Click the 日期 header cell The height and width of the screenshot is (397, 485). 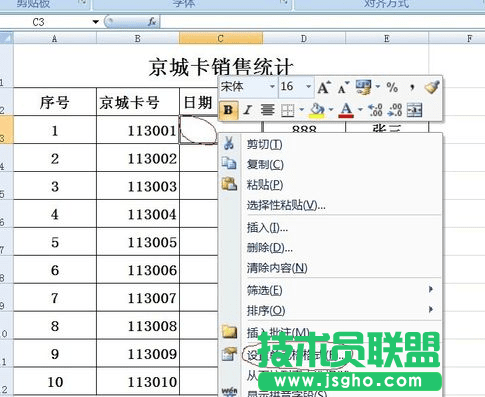click(199, 102)
